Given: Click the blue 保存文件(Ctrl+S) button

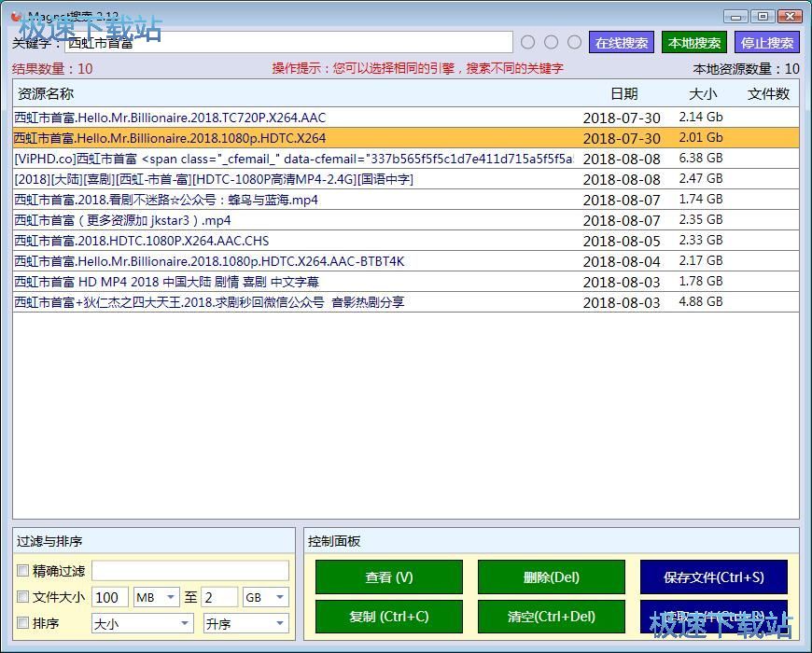Looking at the screenshot, I should tap(713, 577).
